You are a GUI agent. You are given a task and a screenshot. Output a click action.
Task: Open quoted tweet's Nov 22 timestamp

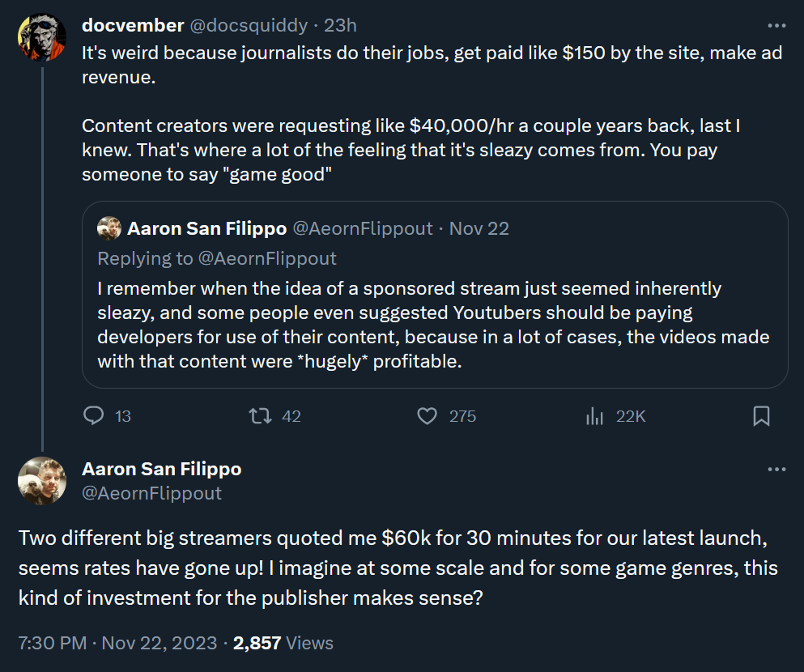point(479,228)
